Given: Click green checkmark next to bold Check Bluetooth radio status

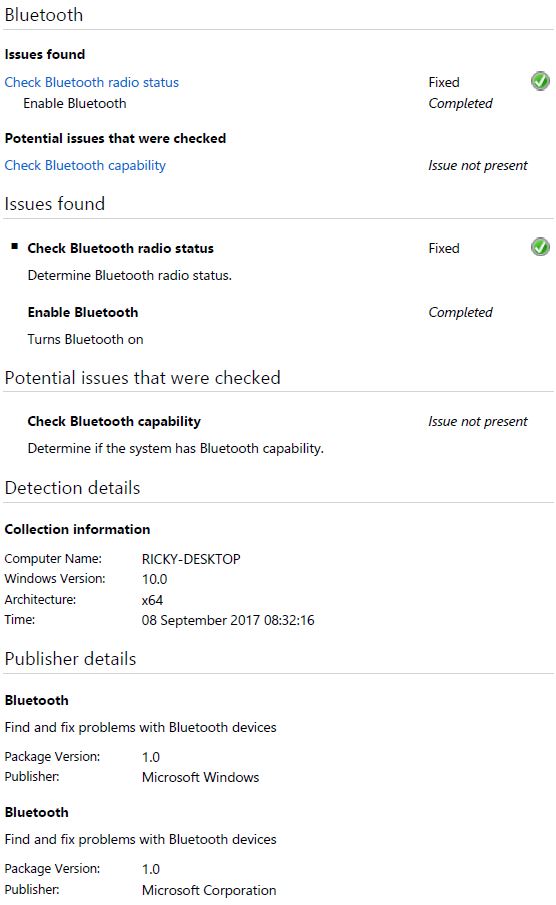Looking at the screenshot, I should point(540,247).
